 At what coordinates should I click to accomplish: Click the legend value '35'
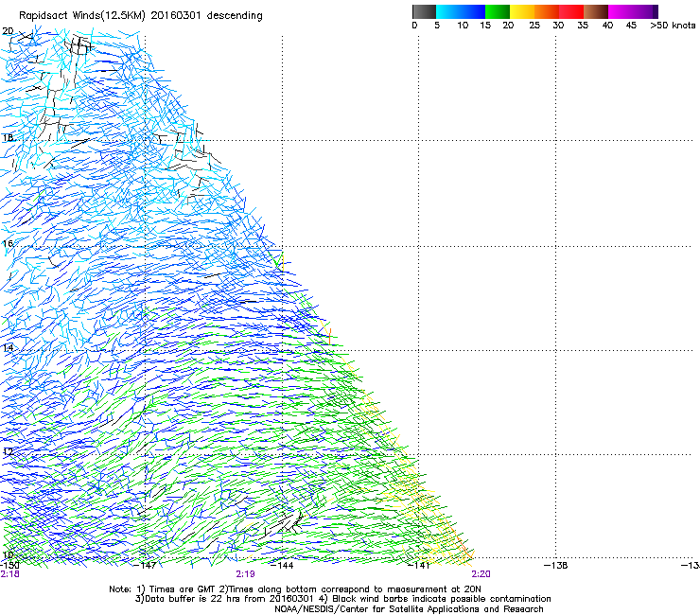point(583,26)
